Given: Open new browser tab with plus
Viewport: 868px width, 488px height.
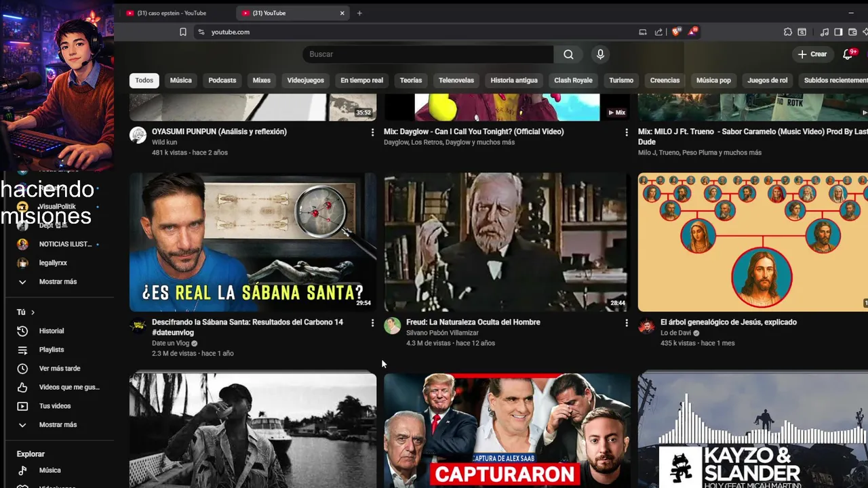Looking at the screenshot, I should (359, 13).
